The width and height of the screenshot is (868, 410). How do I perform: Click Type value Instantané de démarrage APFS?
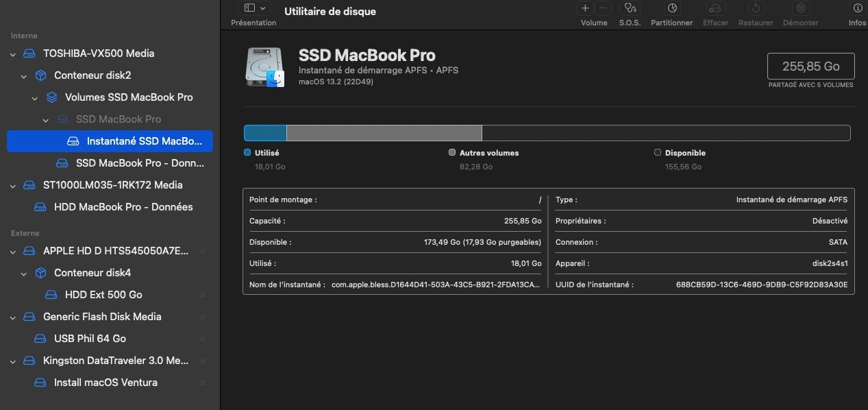[x=791, y=200]
